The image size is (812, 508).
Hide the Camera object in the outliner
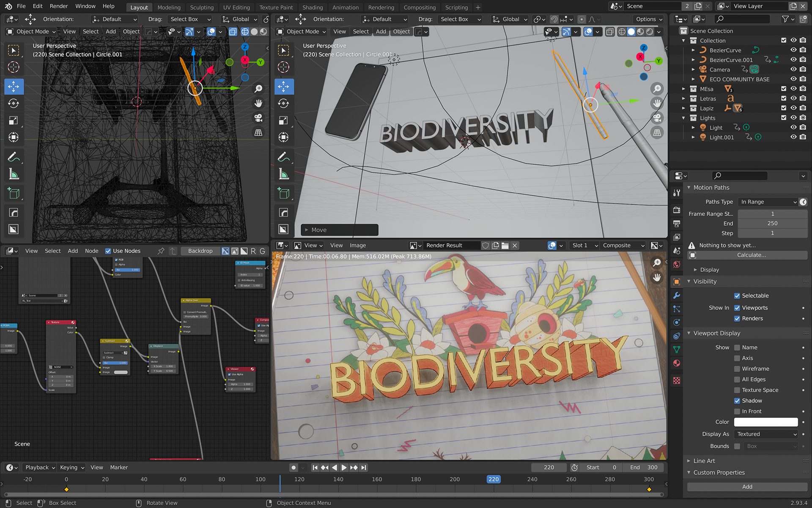pos(793,69)
